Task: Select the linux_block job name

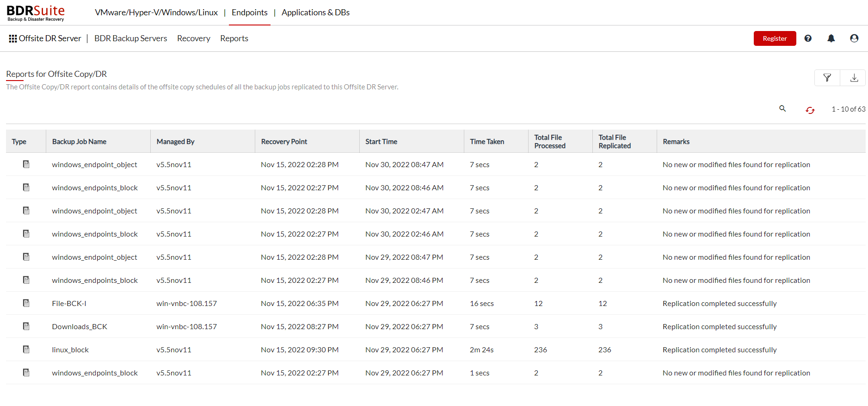Action: 70,350
